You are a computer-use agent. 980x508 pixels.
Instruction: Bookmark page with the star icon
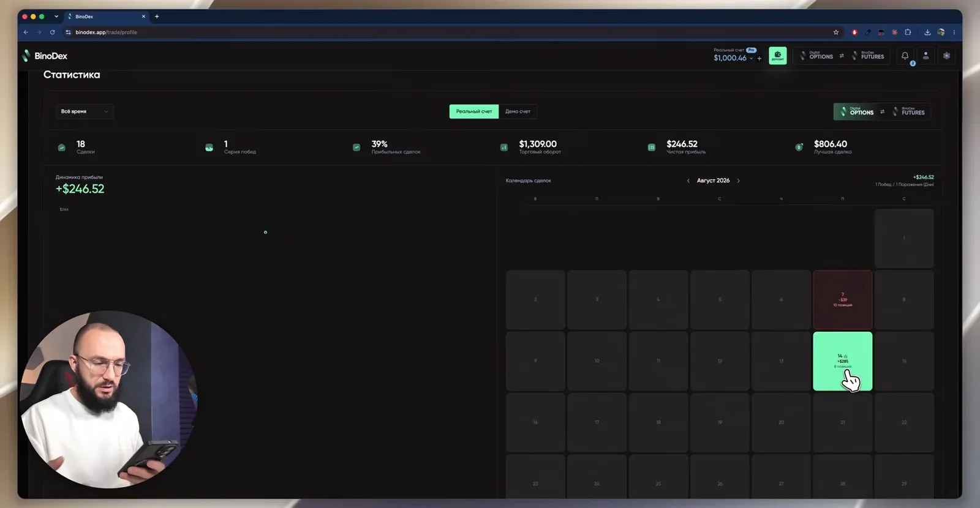point(835,32)
